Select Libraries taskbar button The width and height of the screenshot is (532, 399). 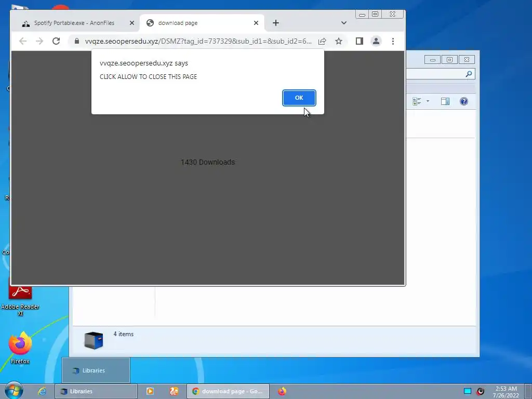tap(96, 391)
